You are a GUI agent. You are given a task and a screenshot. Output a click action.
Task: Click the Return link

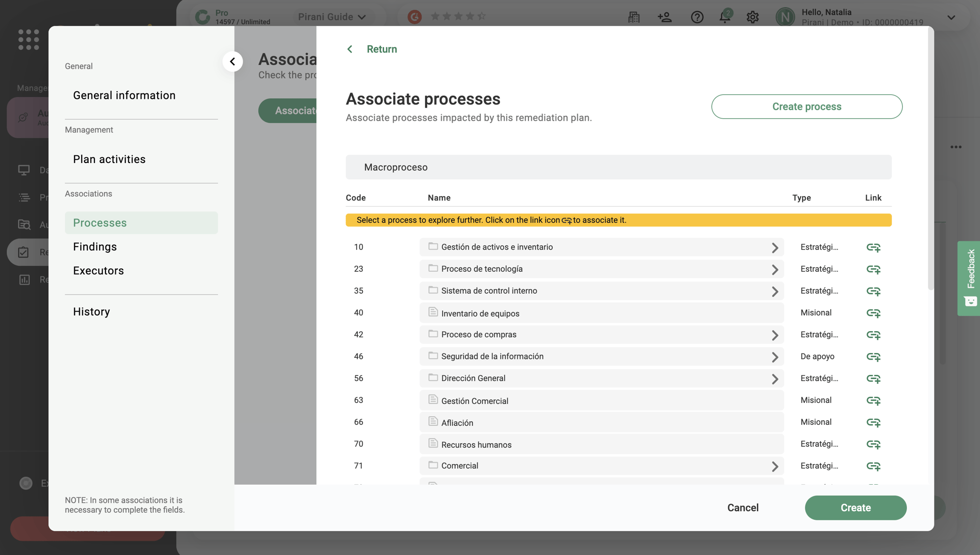[x=381, y=49]
